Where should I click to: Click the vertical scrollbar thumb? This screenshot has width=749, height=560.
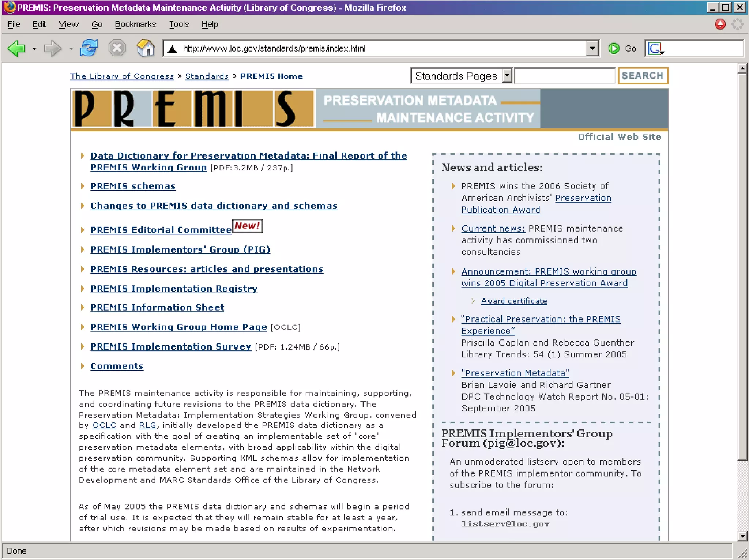(x=742, y=267)
